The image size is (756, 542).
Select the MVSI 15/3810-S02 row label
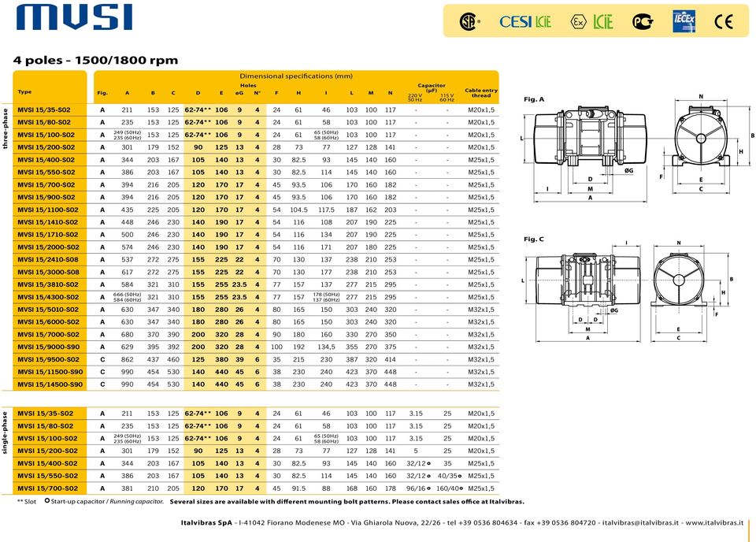(x=48, y=284)
